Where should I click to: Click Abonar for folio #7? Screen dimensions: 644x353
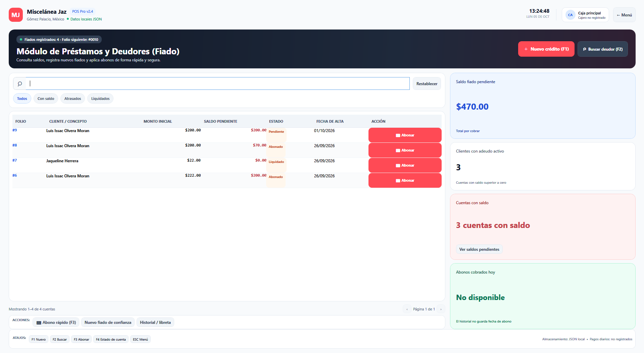[405, 165]
